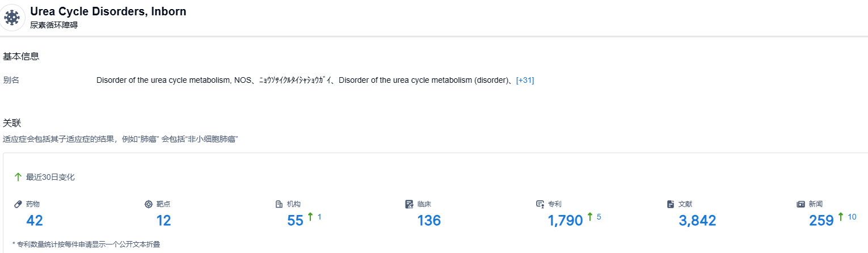
Task: Click the target icon next to 靶点
Action: [x=149, y=204]
